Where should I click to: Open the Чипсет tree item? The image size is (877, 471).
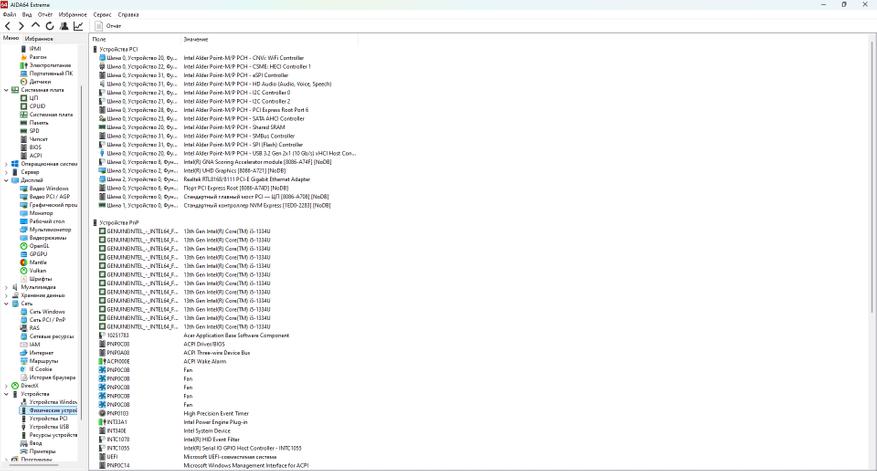pos(39,139)
